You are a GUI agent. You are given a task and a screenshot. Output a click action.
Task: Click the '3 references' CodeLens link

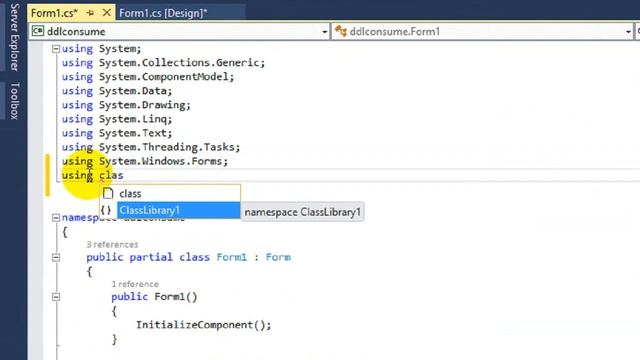(112, 244)
